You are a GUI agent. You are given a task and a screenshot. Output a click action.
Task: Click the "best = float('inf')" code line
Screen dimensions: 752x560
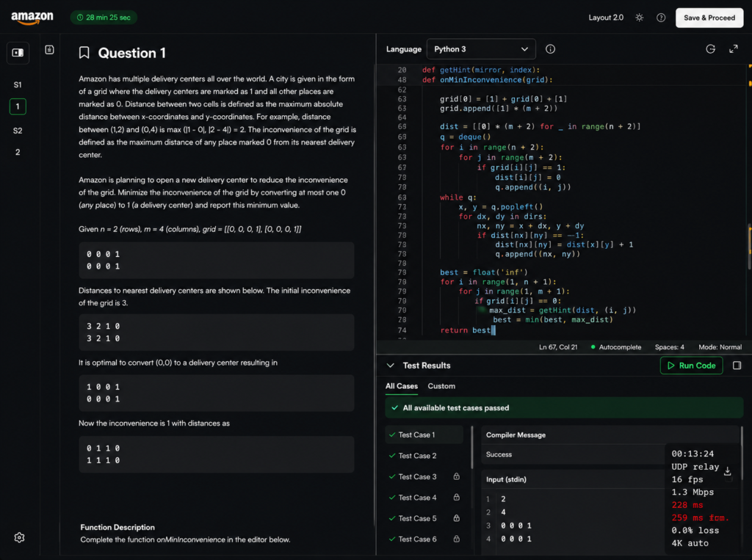pyautogui.click(x=483, y=272)
